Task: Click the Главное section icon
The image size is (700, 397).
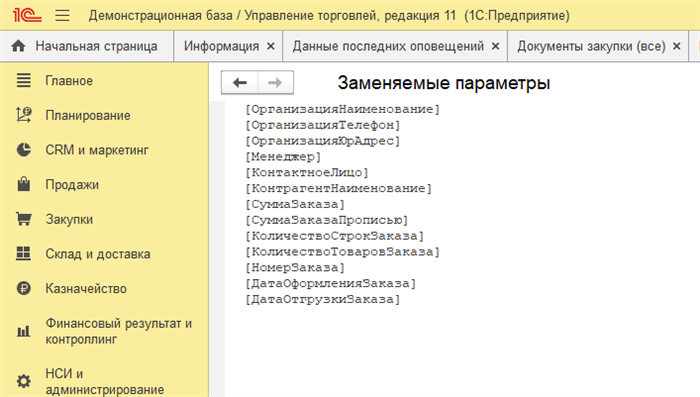Action: click(x=24, y=81)
